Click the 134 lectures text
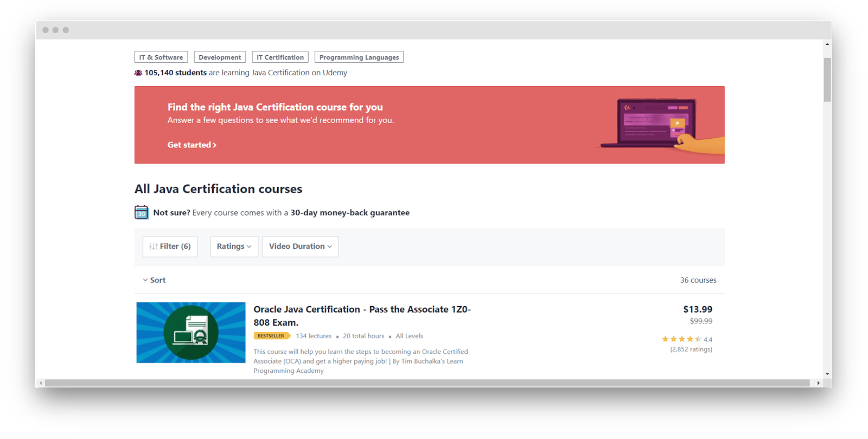 coord(314,336)
